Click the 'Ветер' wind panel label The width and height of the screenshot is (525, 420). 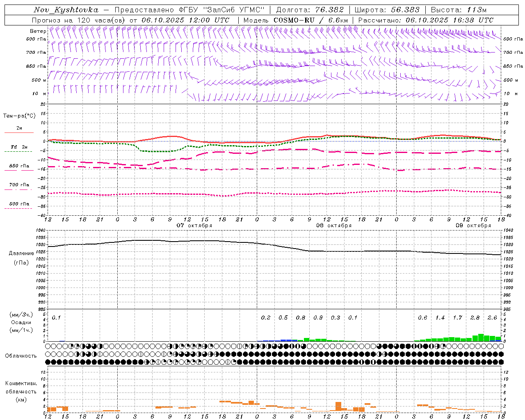click(x=38, y=31)
